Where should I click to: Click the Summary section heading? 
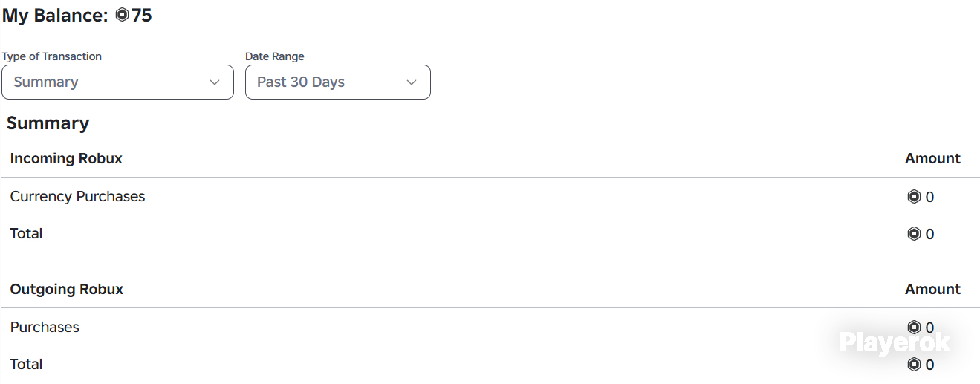pos(48,123)
